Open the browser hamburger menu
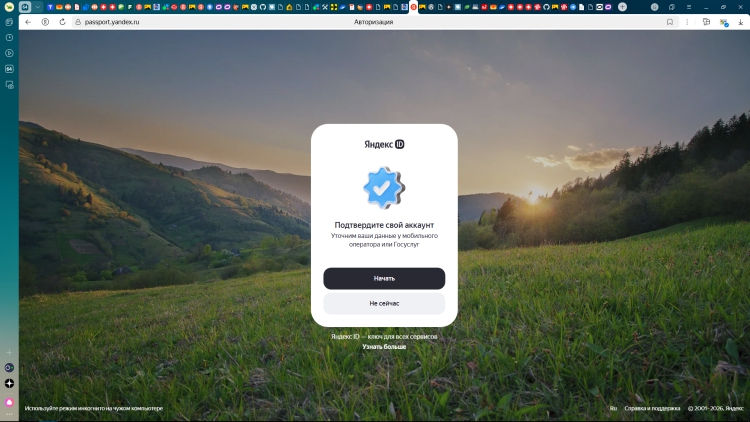The width and height of the screenshot is (750, 422). click(689, 7)
